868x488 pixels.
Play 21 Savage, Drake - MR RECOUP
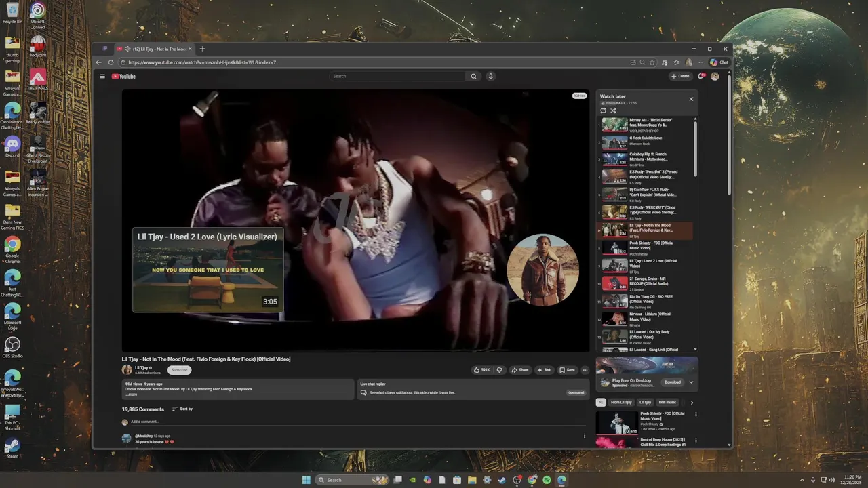coord(645,283)
